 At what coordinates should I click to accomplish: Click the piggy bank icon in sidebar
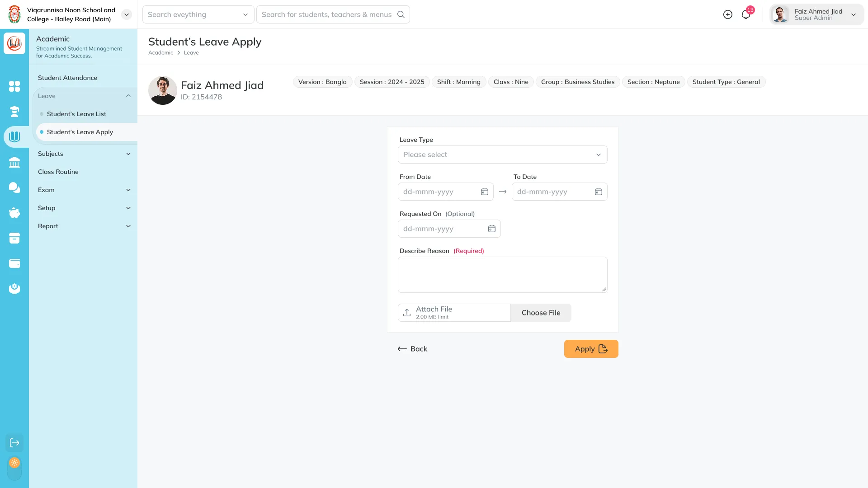14,213
